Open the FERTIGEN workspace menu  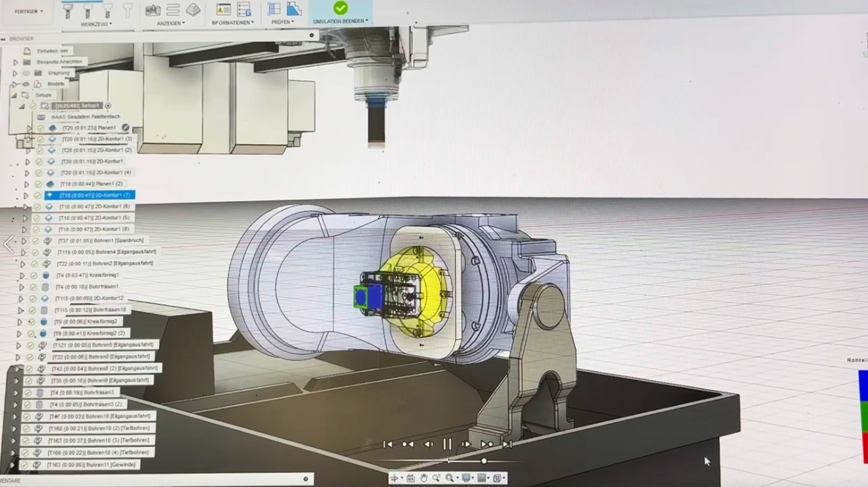click(28, 11)
